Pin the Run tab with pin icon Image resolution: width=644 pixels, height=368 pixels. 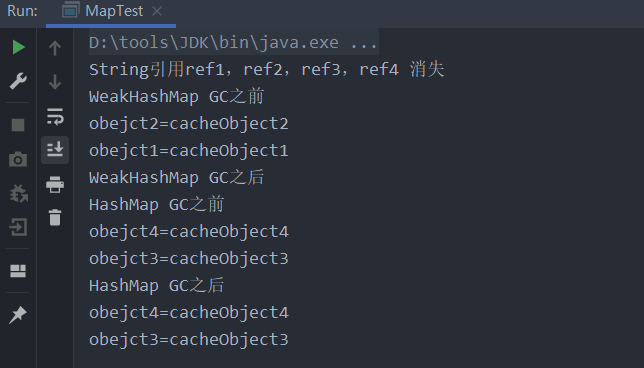pos(18,314)
